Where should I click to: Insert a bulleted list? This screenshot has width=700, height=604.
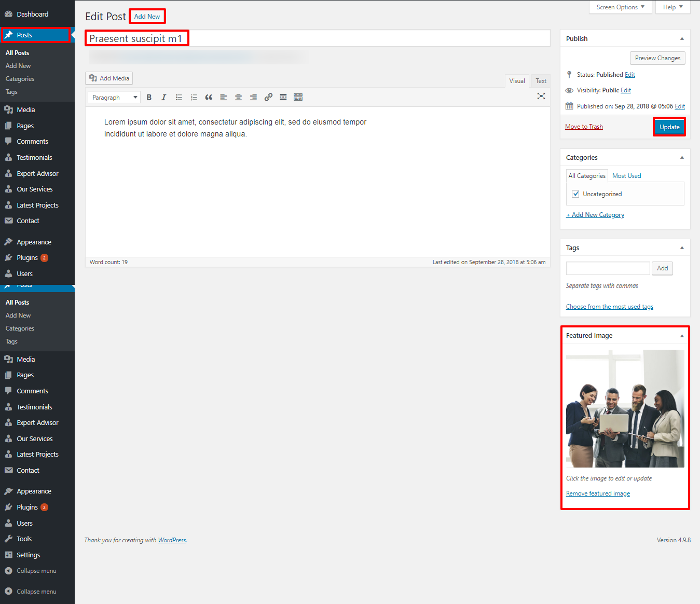point(179,97)
